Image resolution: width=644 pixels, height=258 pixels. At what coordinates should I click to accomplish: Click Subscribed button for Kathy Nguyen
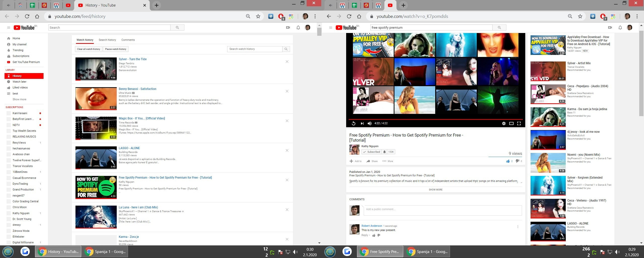(372, 152)
